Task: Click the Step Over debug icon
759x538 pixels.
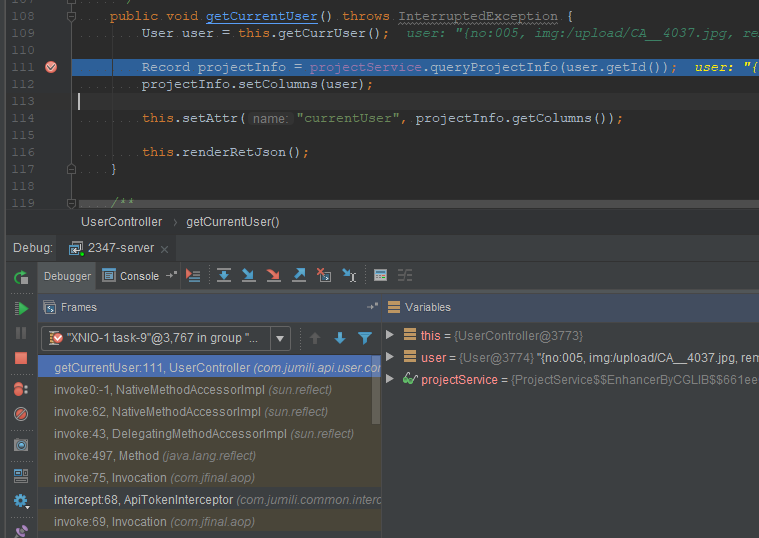Action: point(223,275)
